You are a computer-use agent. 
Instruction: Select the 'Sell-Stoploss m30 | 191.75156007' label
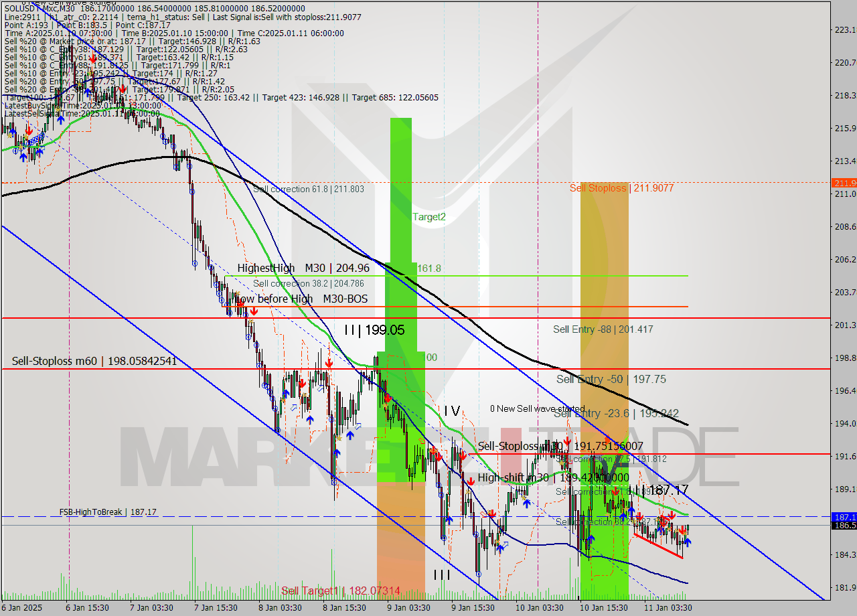click(560, 446)
